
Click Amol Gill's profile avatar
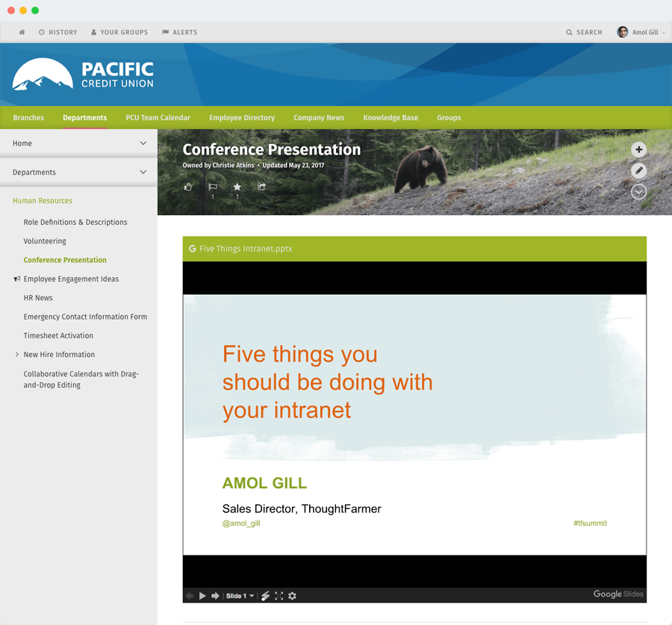pyautogui.click(x=622, y=32)
